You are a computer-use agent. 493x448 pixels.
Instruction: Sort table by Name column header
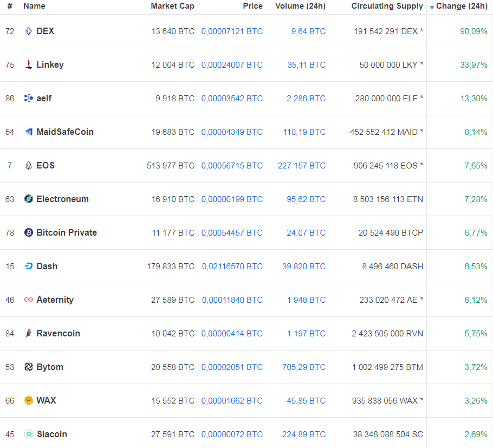pyautogui.click(x=34, y=6)
